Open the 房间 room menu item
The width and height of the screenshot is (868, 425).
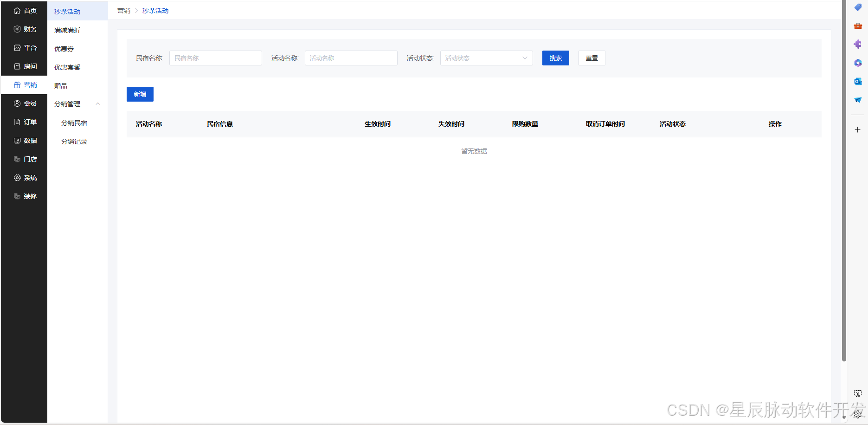click(24, 66)
